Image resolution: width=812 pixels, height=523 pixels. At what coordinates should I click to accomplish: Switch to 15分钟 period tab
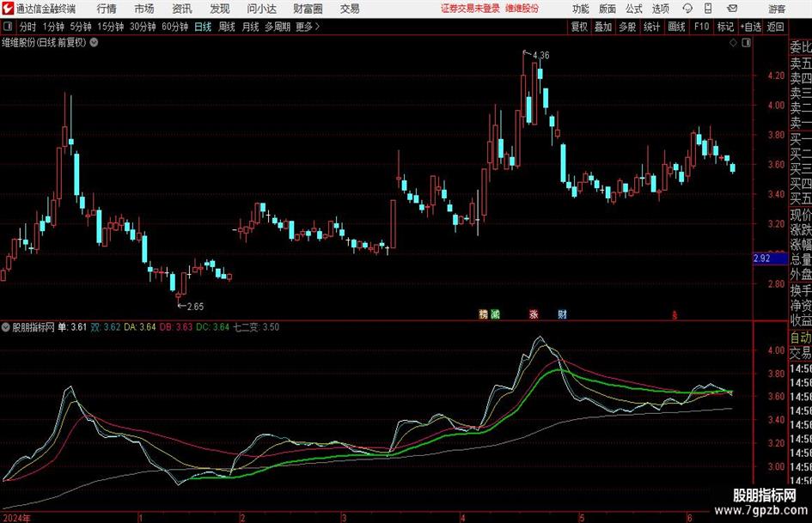(111, 27)
